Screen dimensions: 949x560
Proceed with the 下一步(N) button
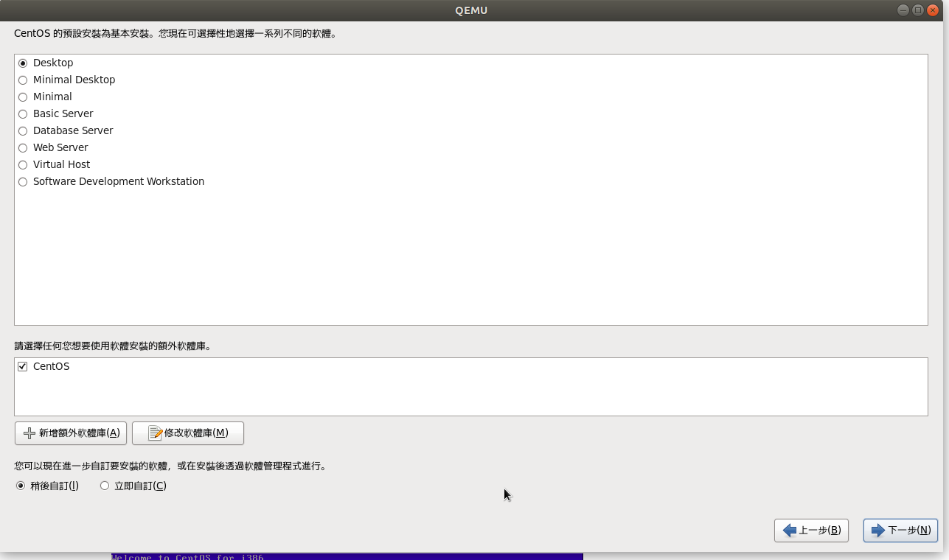900,531
